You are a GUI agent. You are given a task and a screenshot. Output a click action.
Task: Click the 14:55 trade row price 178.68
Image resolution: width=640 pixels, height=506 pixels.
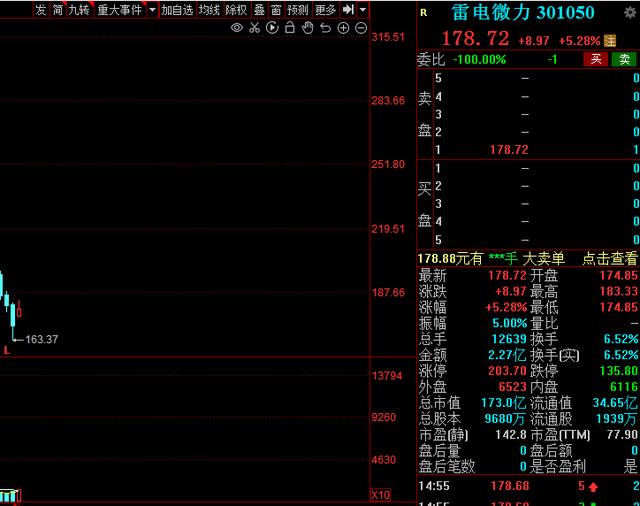pyautogui.click(x=510, y=486)
